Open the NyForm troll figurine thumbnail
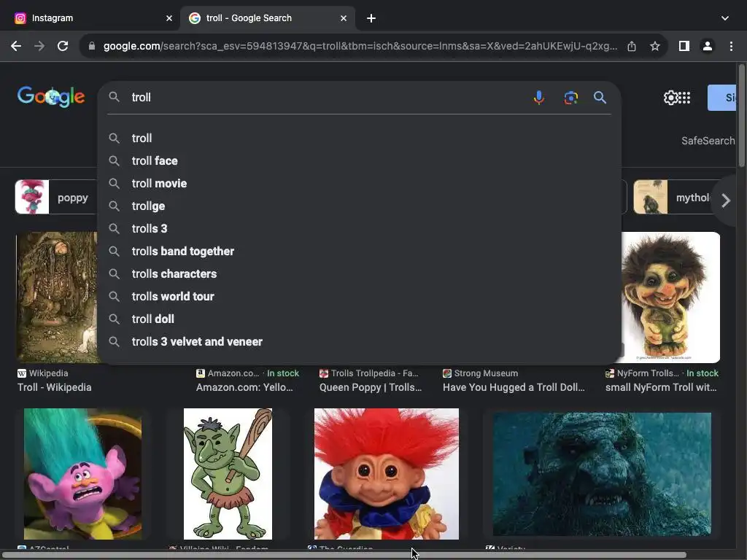747x560 pixels. click(x=671, y=297)
